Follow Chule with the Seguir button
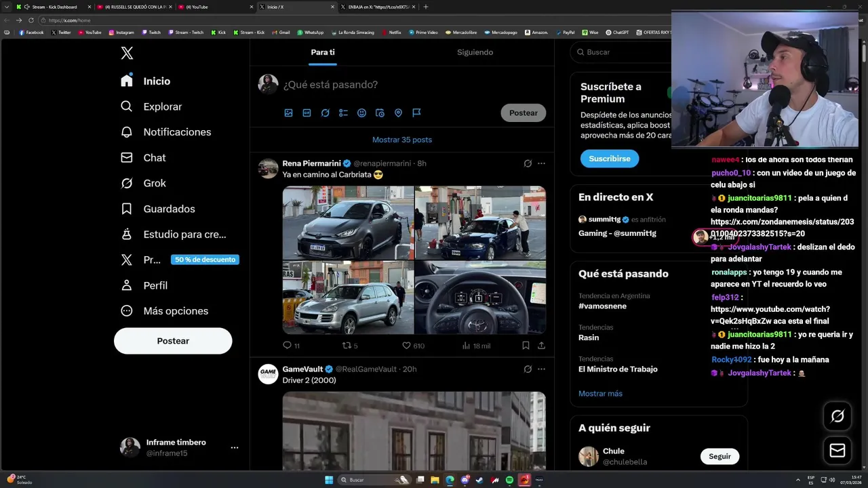This screenshot has width=868, height=488. (719, 457)
